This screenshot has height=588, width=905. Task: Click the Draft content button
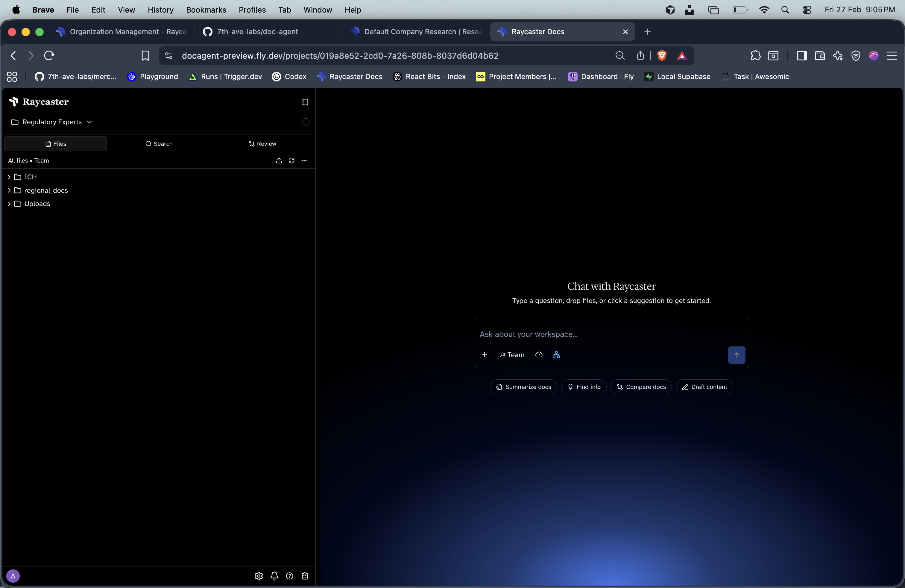click(x=704, y=387)
